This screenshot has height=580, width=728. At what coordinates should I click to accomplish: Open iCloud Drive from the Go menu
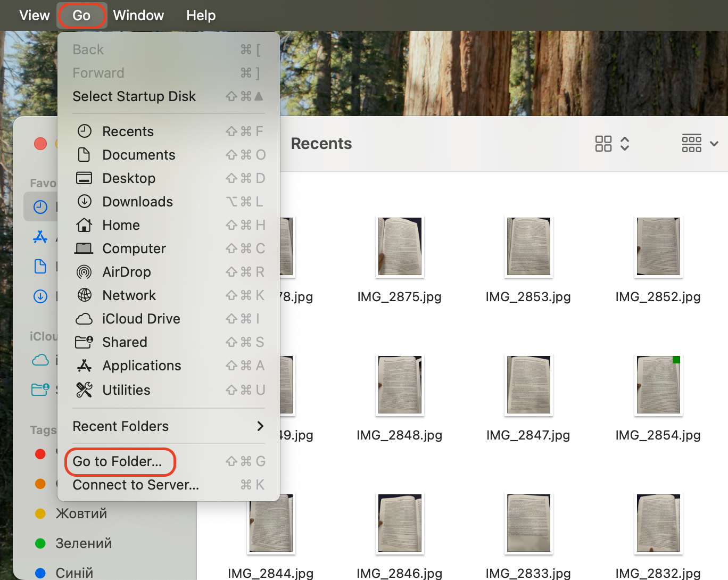tap(141, 319)
